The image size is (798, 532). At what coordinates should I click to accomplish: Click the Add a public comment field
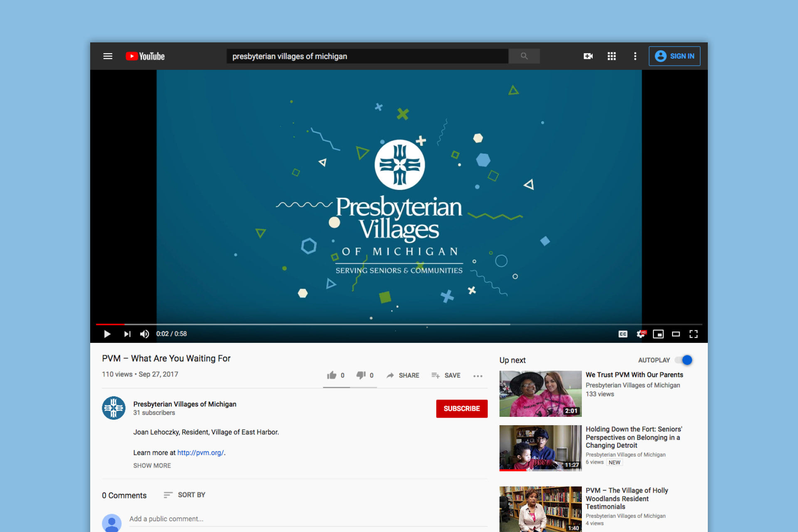[308, 519]
